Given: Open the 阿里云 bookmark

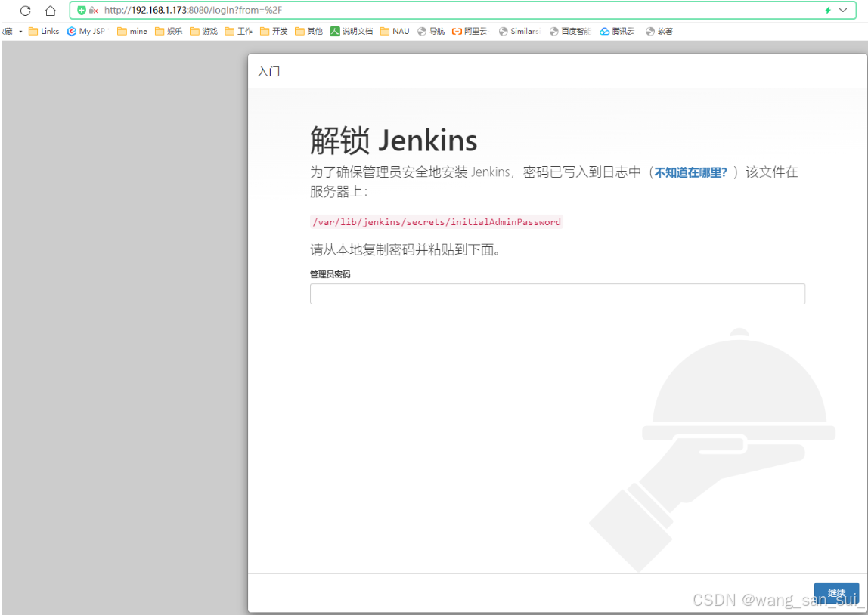Looking at the screenshot, I should (x=470, y=32).
